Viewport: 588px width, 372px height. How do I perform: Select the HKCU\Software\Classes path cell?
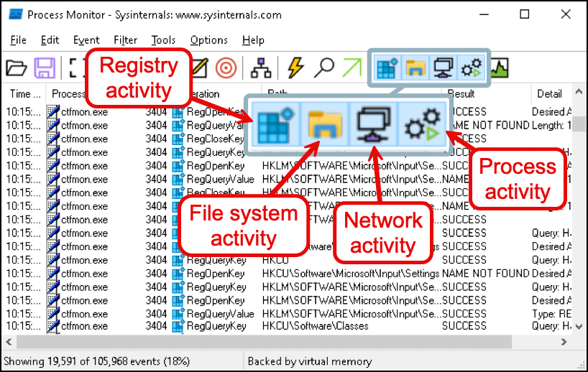click(315, 326)
